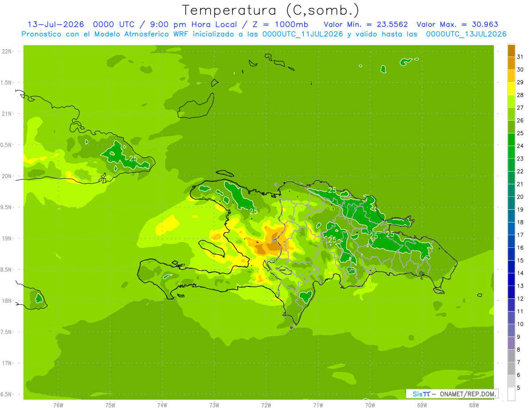Click the '12' colorbar scale label
Screen dimensions: 532x411
point(520,299)
